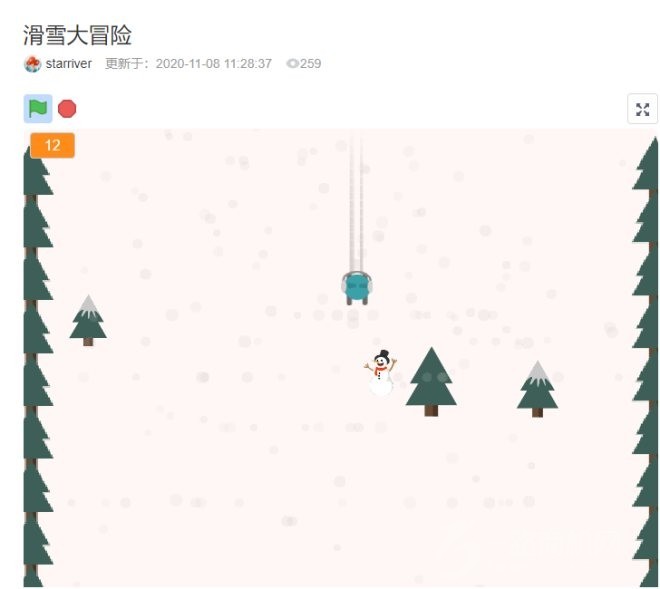Click the snowman with black hat
This screenshot has width=660, height=589.
381,373
